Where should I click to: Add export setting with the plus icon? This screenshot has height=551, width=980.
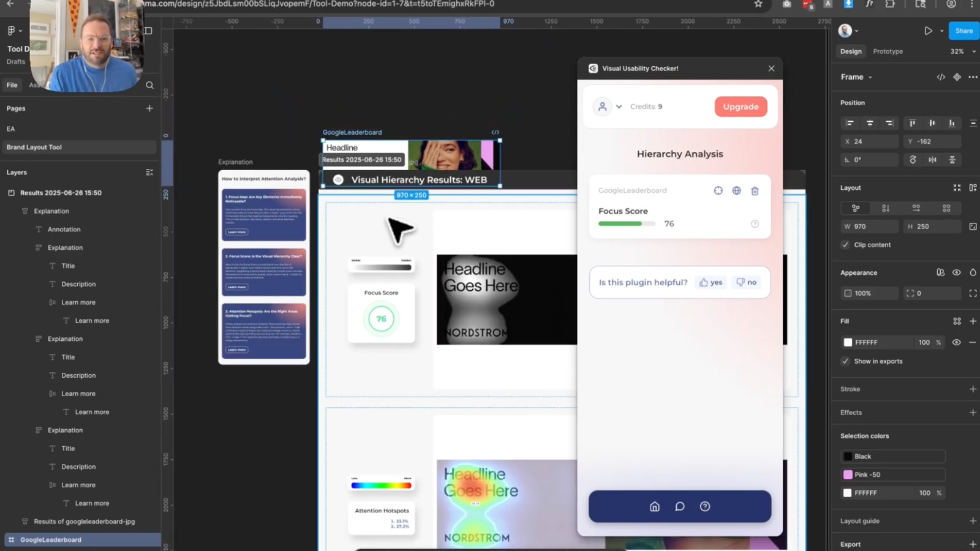tap(973, 544)
